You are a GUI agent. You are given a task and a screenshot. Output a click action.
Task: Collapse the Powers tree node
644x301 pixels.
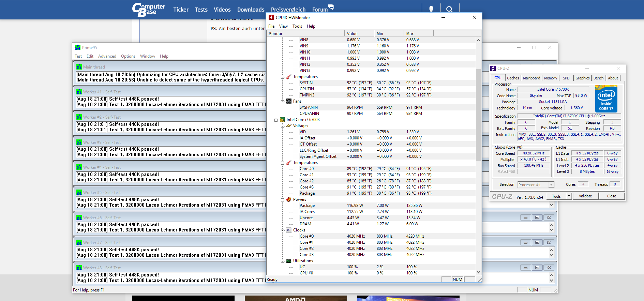pos(283,200)
